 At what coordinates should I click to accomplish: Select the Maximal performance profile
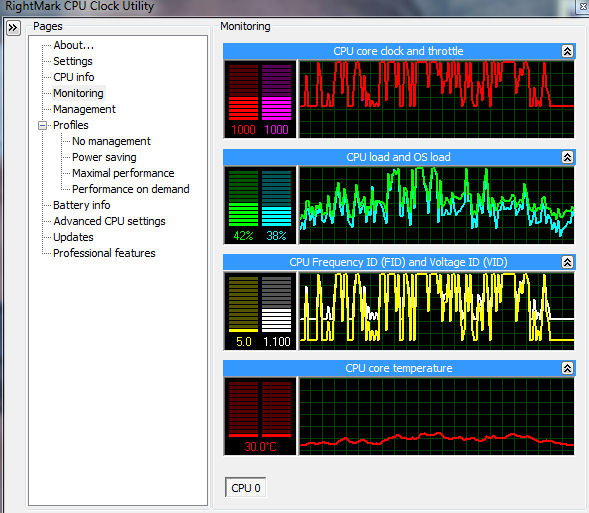pos(123,173)
